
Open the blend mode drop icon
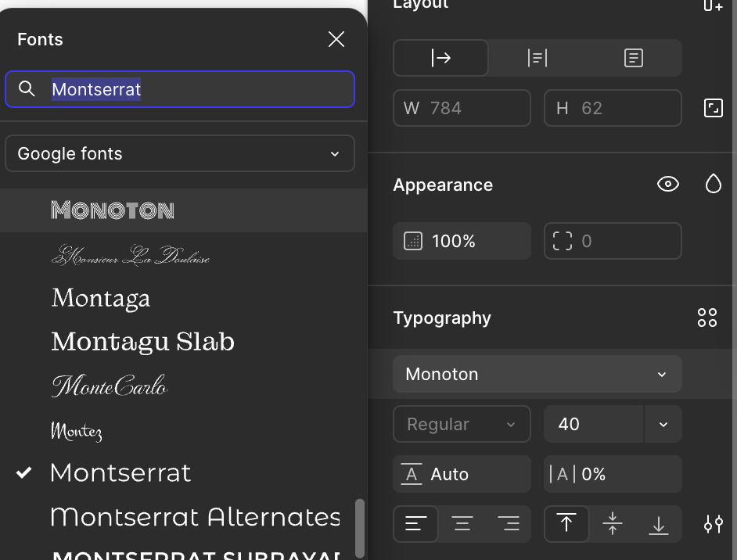(713, 184)
